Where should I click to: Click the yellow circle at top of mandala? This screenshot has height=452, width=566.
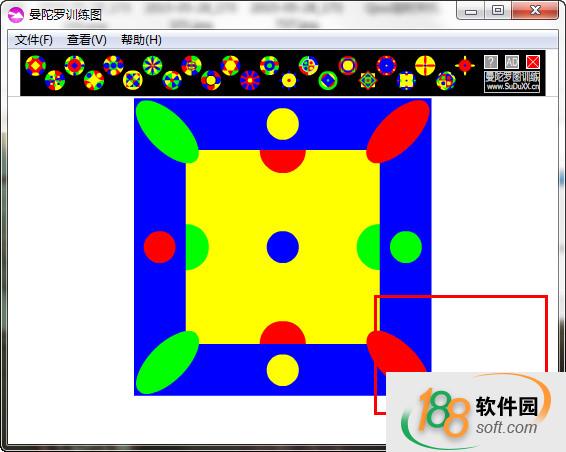[x=283, y=124]
